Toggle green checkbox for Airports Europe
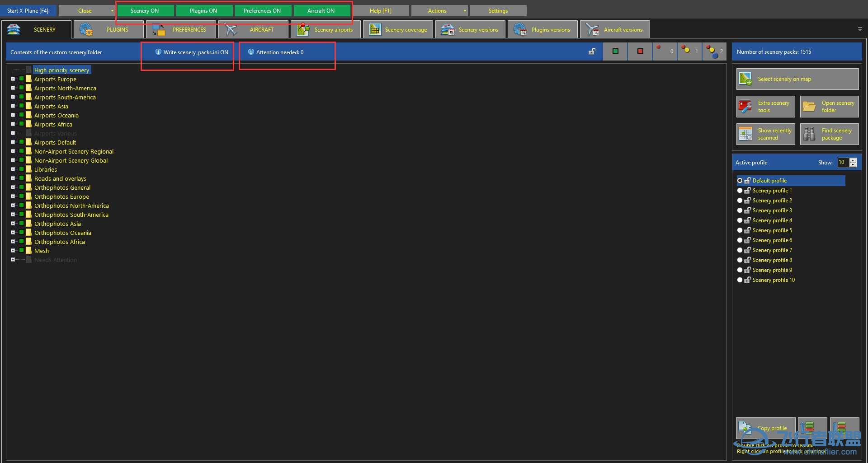Screen dimensions: 868x463 pos(21,79)
